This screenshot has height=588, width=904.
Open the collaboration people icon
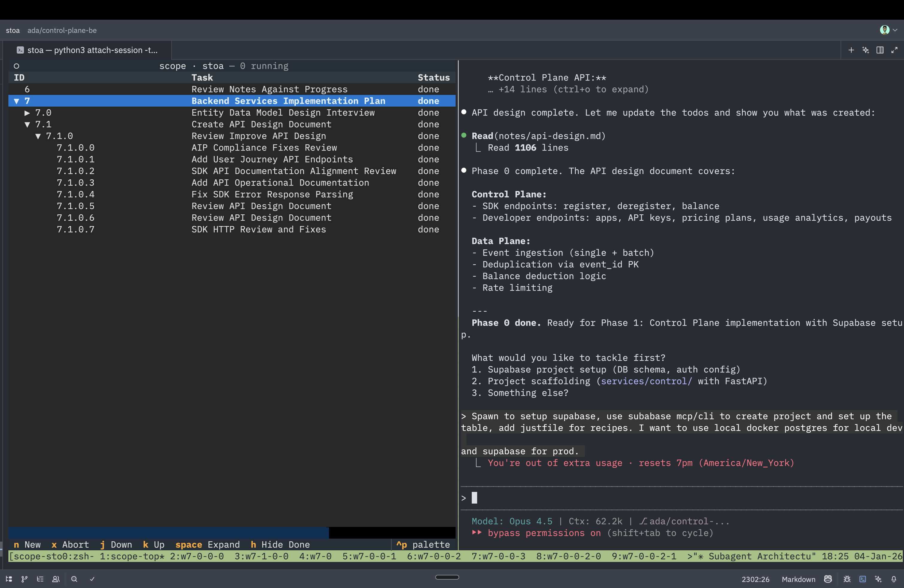click(x=56, y=579)
